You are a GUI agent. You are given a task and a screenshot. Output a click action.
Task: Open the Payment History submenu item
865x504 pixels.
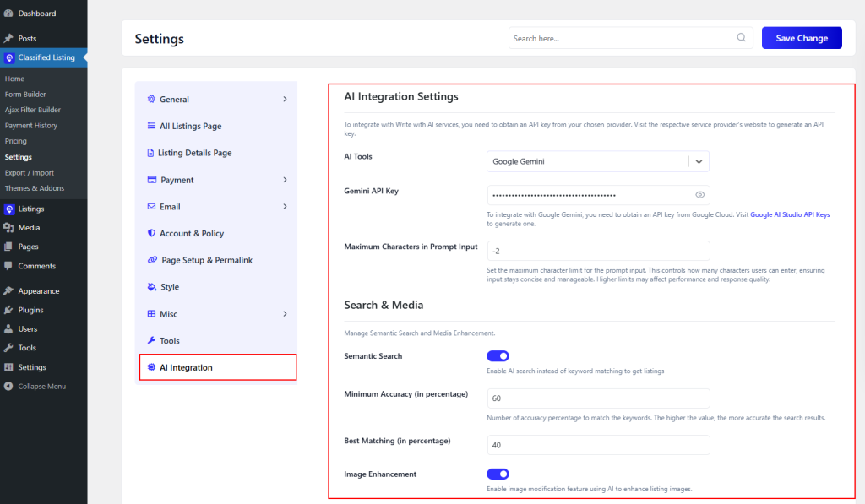click(31, 125)
